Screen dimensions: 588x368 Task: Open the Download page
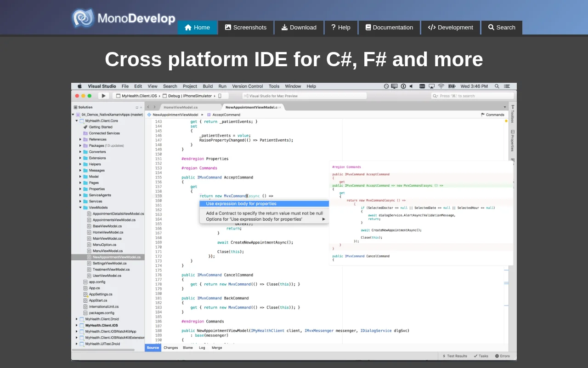point(299,28)
